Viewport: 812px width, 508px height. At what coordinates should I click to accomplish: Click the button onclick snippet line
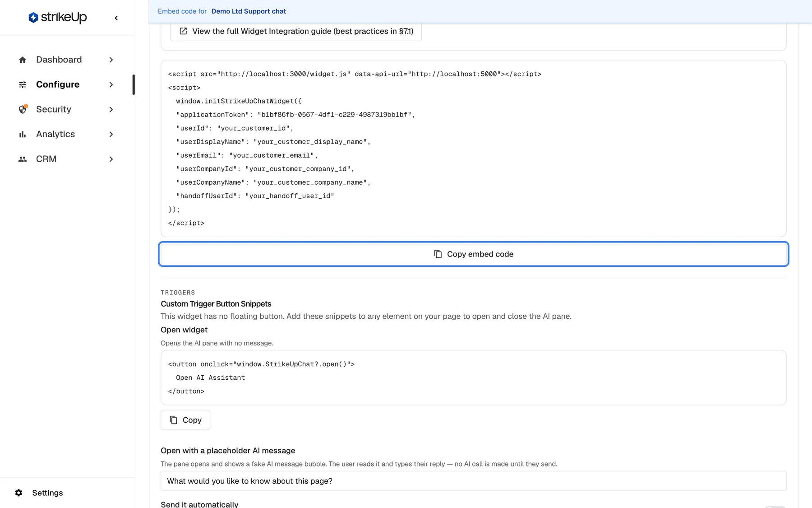(x=261, y=364)
